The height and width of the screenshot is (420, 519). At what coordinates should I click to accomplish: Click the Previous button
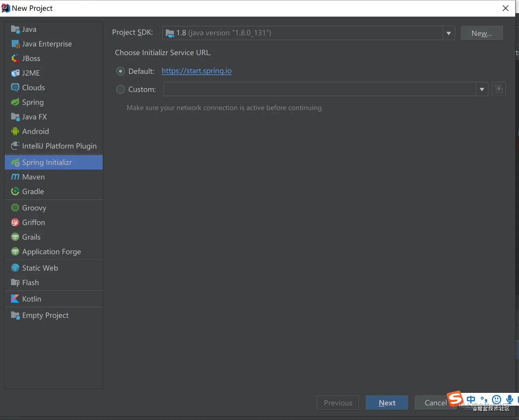(x=338, y=402)
